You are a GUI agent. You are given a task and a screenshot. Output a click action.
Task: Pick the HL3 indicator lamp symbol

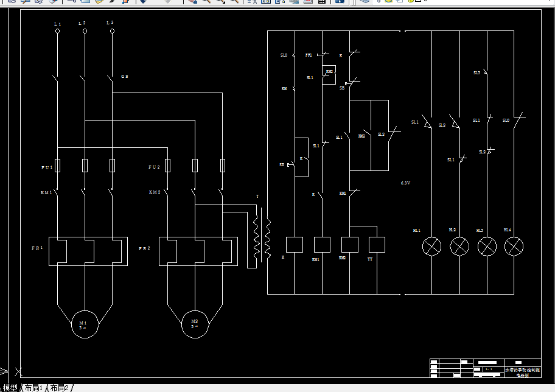pos(487,247)
